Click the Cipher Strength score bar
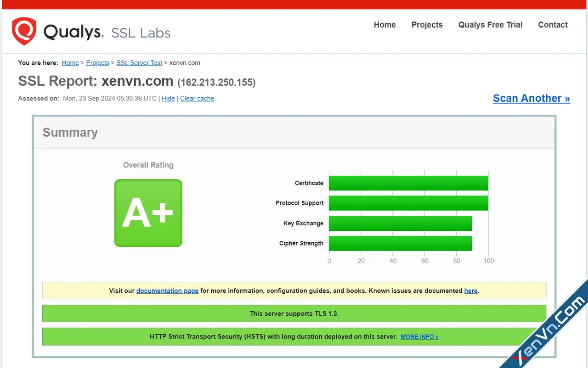This screenshot has height=368, width=588. point(401,243)
